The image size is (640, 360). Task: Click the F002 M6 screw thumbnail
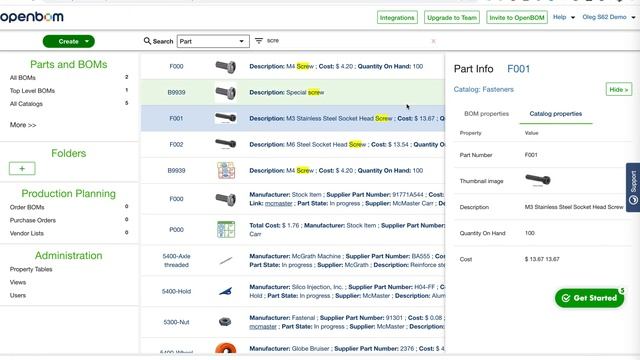(226, 144)
